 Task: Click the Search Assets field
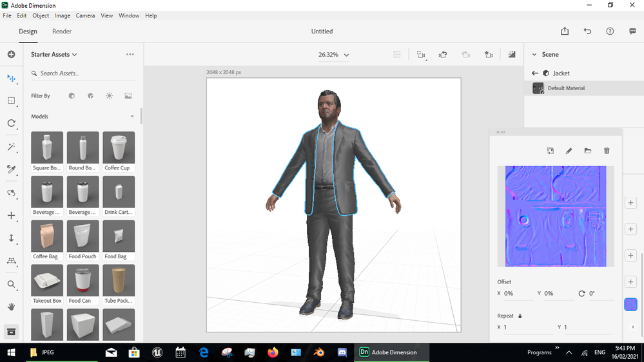(x=83, y=73)
